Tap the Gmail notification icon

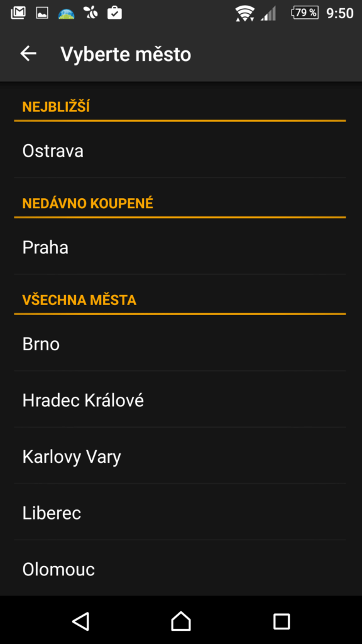pyautogui.click(x=18, y=13)
